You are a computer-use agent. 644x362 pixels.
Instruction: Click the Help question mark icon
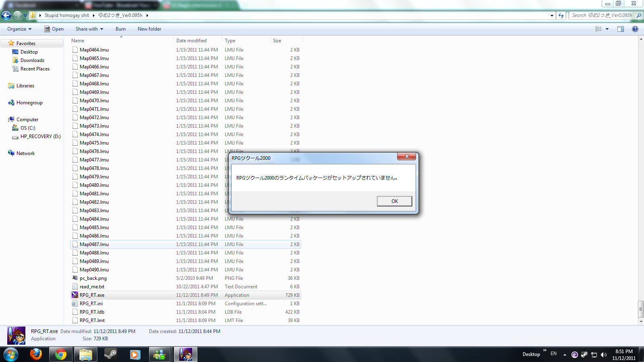(x=635, y=29)
